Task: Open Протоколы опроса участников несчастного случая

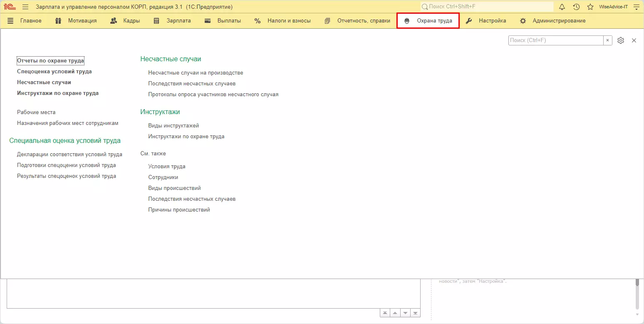Action: 213,95
